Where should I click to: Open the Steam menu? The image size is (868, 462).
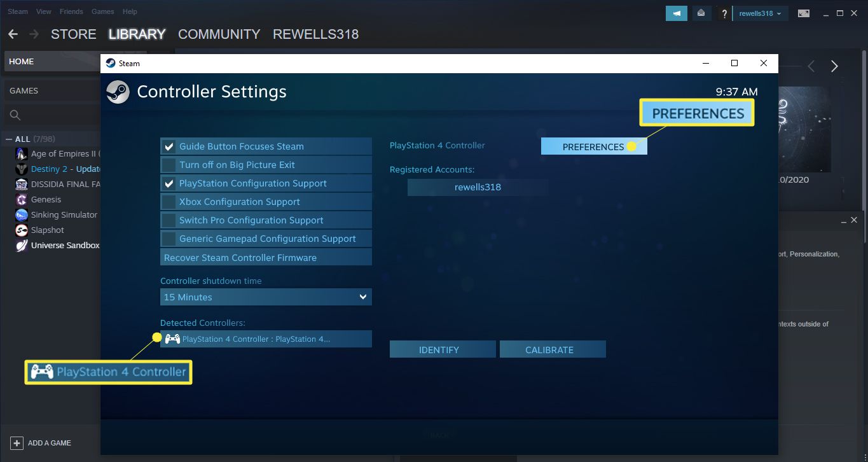18,11
